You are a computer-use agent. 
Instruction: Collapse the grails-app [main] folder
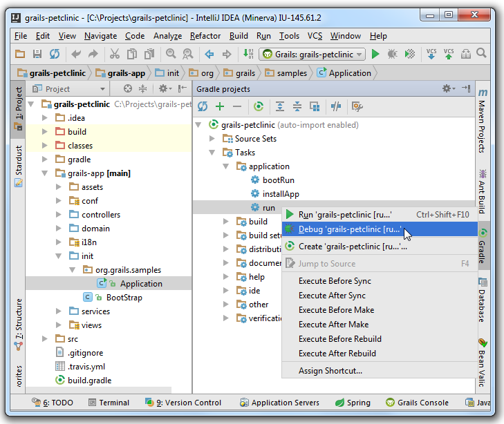pos(46,173)
